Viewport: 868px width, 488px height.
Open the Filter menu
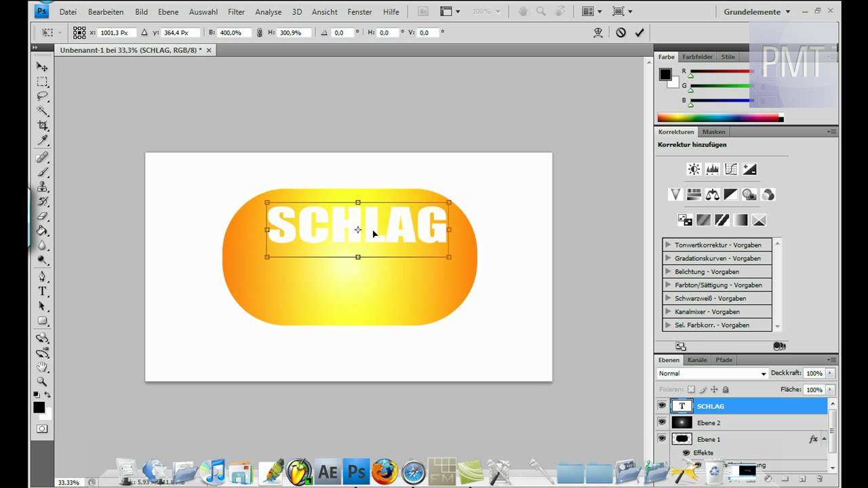point(236,12)
